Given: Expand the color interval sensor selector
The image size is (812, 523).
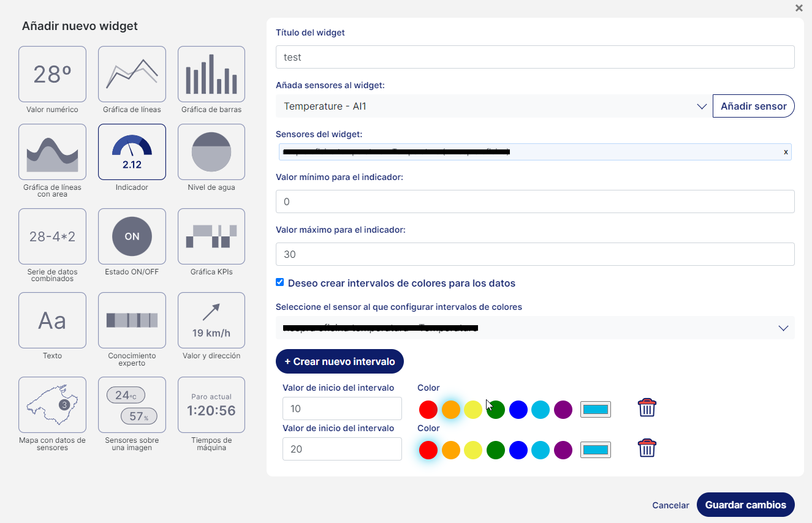Looking at the screenshot, I should pyautogui.click(x=534, y=328).
